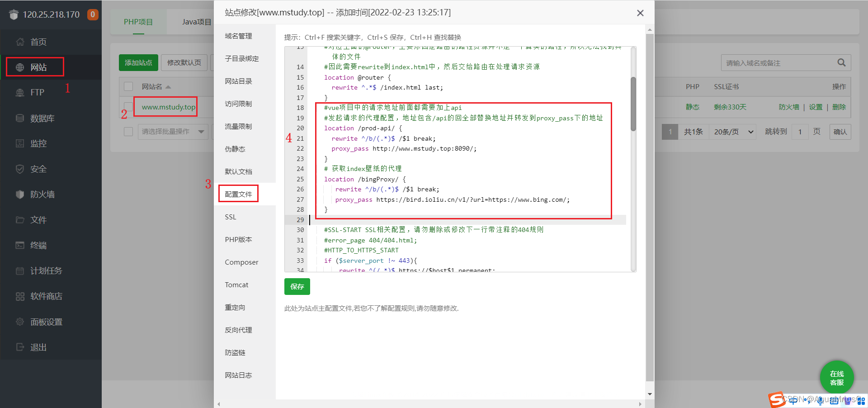Open the 20条/页 page size dropdown
Image resolution: width=868 pixels, height=408 pixels.
pos(734,132)
